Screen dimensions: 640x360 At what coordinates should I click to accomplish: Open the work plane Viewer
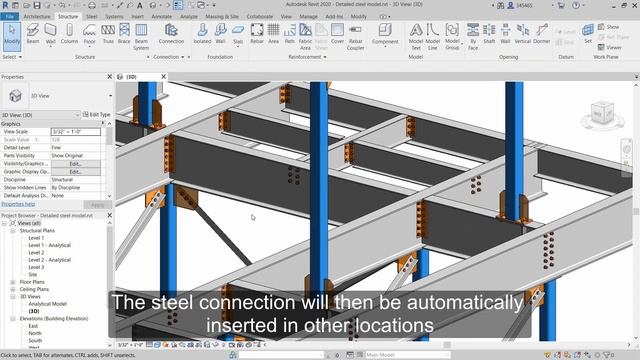[610, 47]
